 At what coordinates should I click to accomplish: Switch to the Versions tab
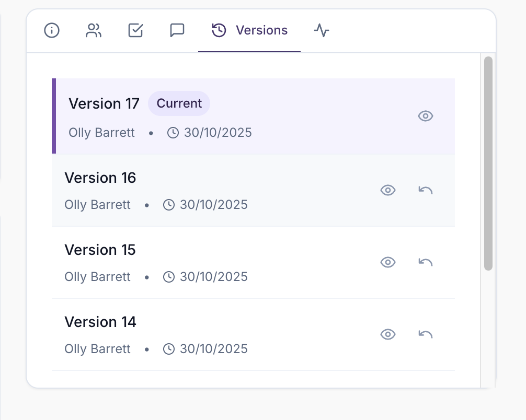click(x=249, y=30)
